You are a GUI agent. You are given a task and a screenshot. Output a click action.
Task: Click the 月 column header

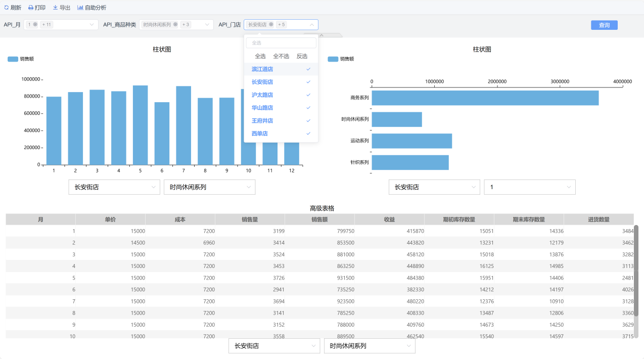[x=40, y=219]
